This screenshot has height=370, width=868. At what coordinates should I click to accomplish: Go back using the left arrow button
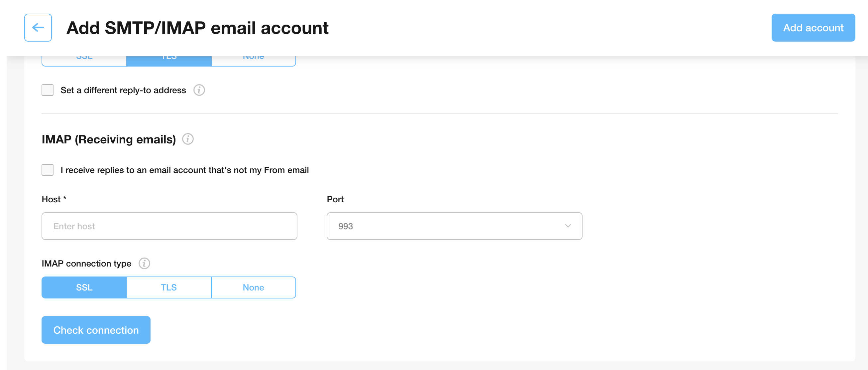coord(38,28)
